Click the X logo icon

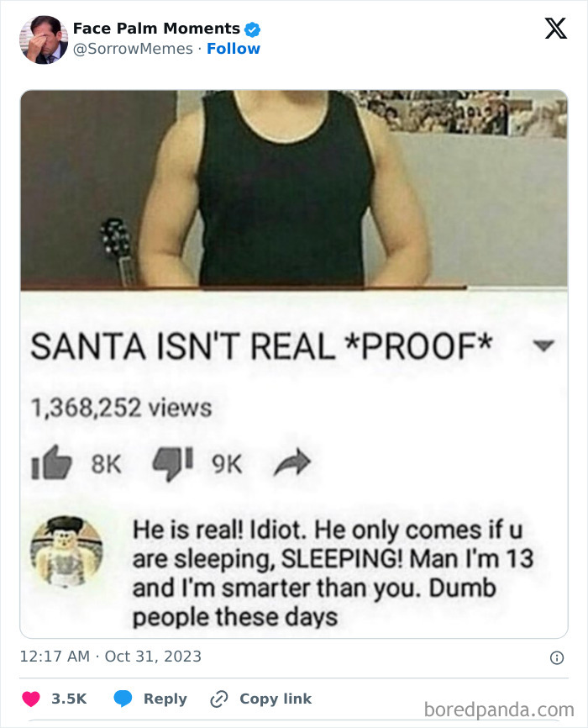555,29
